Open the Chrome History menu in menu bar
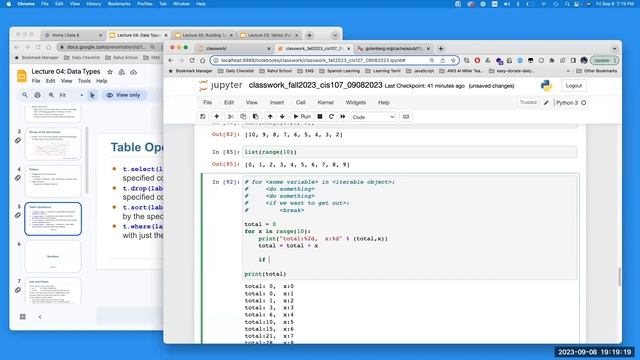Viewport: 640px width, 360px height. 93,4
